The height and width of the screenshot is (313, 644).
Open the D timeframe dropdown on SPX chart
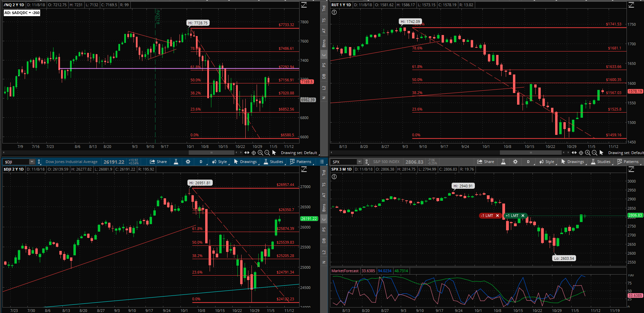[x=529, y=162]
